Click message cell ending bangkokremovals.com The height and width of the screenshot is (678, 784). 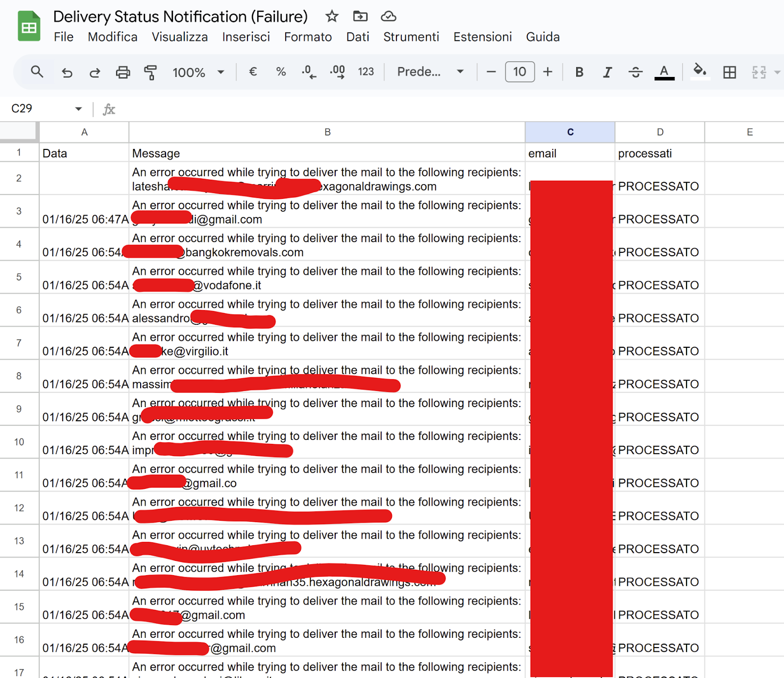click(327, 244)
